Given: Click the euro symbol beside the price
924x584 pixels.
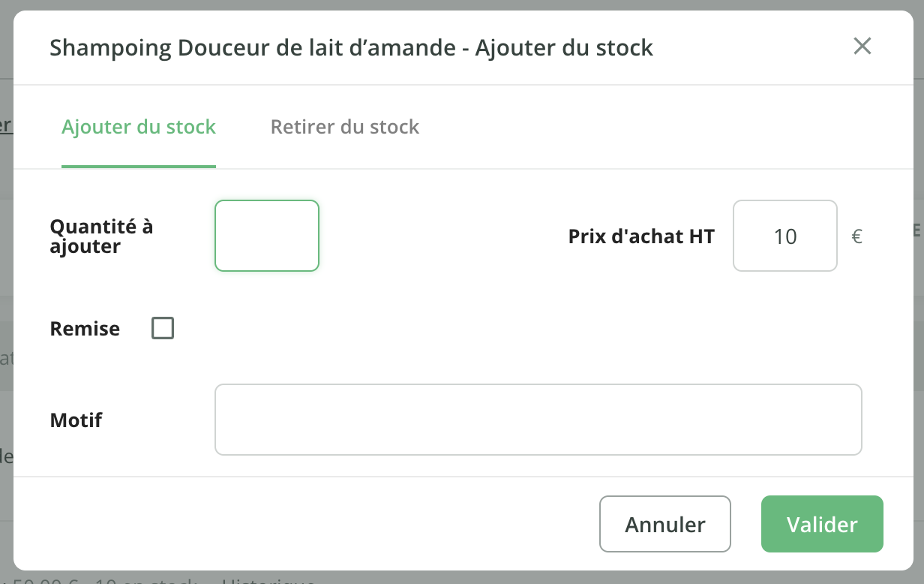Looking at the screenshot, I should click(x=856, y=236).
